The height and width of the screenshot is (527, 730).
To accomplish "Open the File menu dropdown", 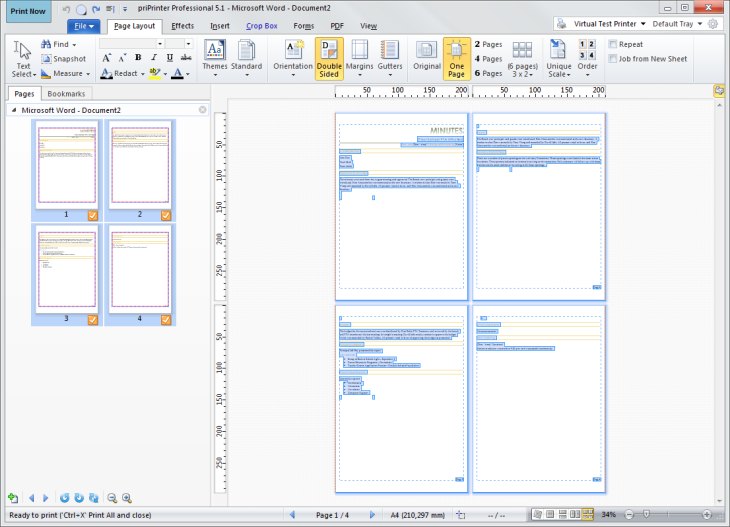I will pyautogui.click(x=84, y=26).
